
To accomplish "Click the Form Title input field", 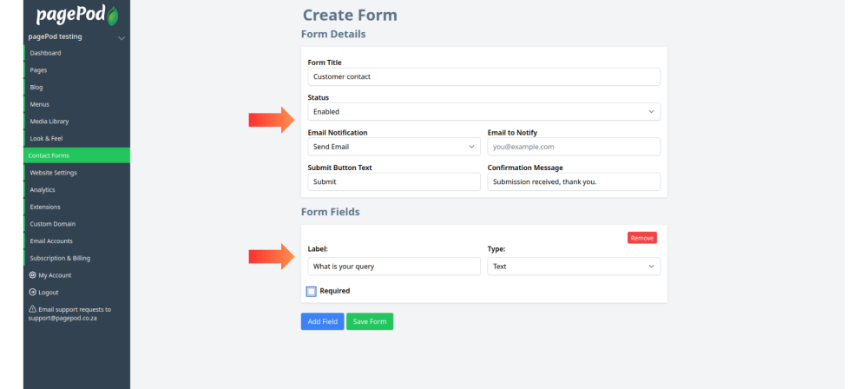I will pos(483,76).
